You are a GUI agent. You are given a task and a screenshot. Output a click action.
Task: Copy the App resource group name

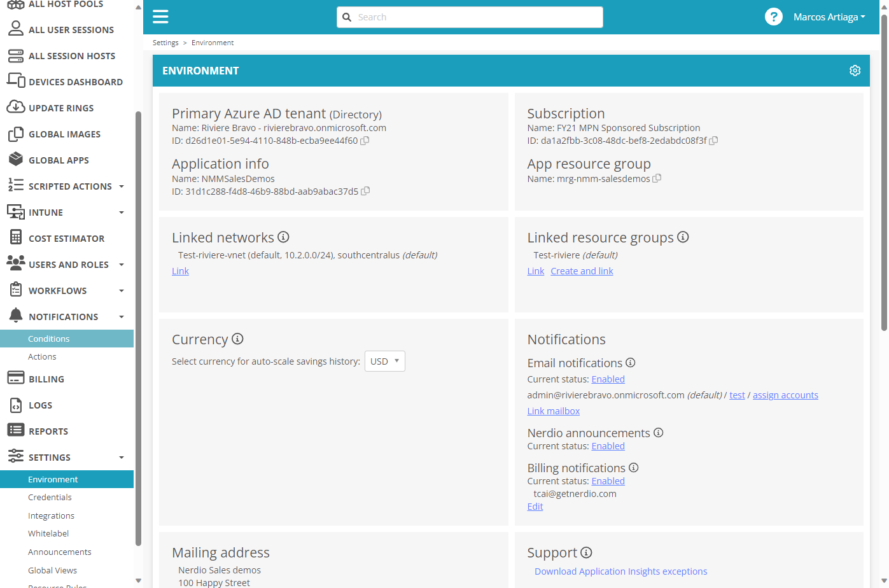click(657, 178)
